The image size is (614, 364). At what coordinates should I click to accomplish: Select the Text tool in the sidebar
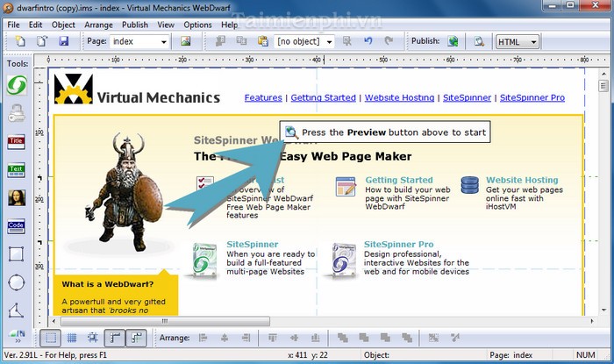(x=16, y=169)
